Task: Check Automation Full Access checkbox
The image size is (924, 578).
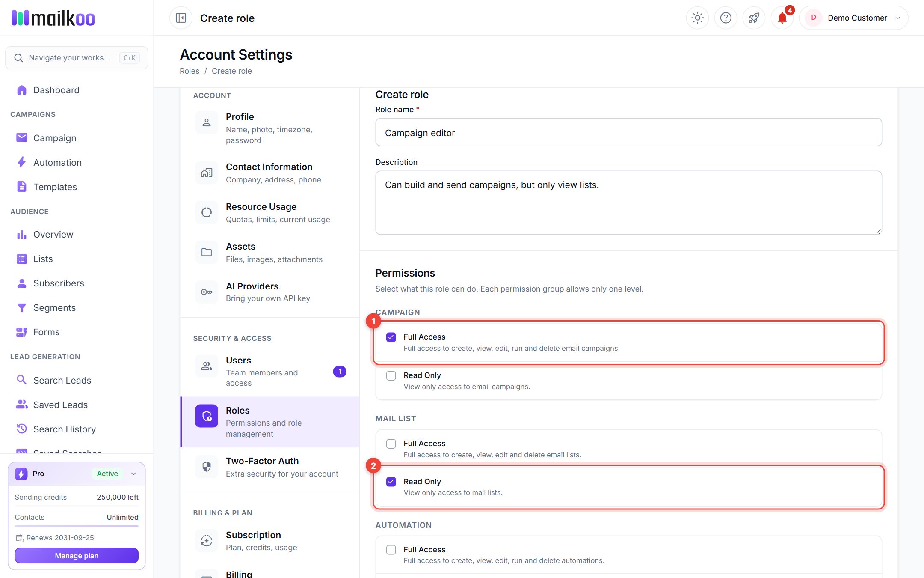Action: pos(391,550)
